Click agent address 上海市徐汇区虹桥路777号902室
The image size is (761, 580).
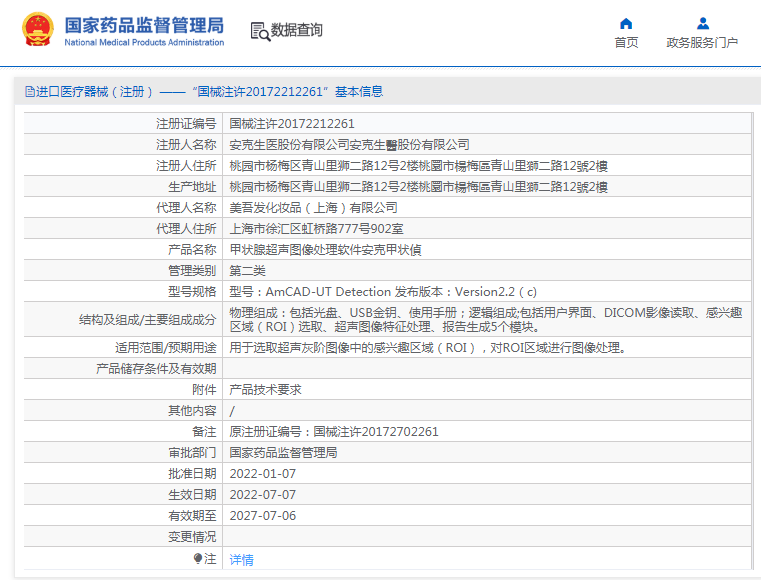[316, 229]
